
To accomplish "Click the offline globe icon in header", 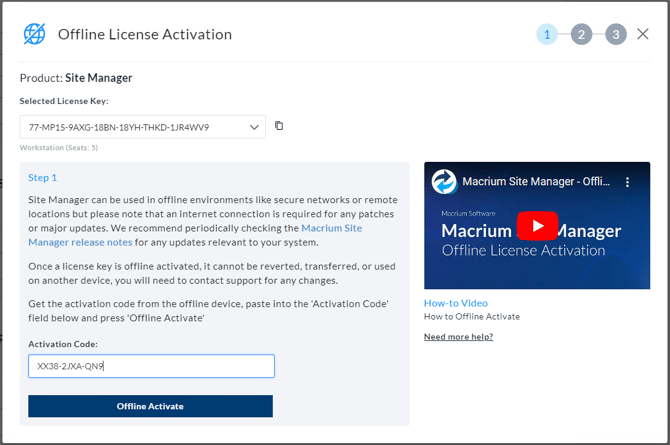I will (x=34, y=34).
